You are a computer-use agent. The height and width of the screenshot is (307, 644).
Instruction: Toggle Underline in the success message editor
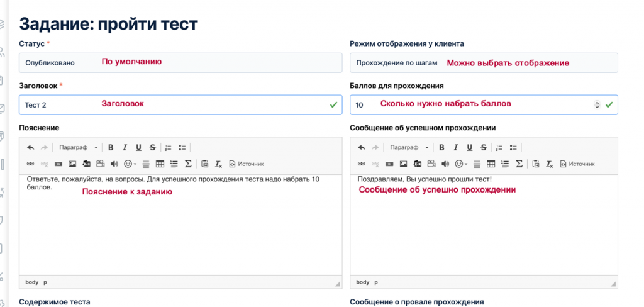[469, 148]
